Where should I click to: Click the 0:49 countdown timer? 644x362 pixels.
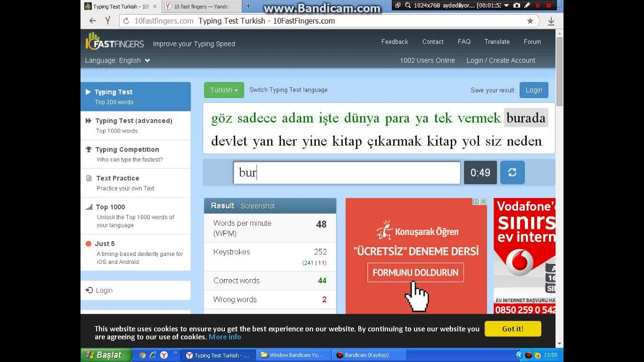(x=480, y=172)
